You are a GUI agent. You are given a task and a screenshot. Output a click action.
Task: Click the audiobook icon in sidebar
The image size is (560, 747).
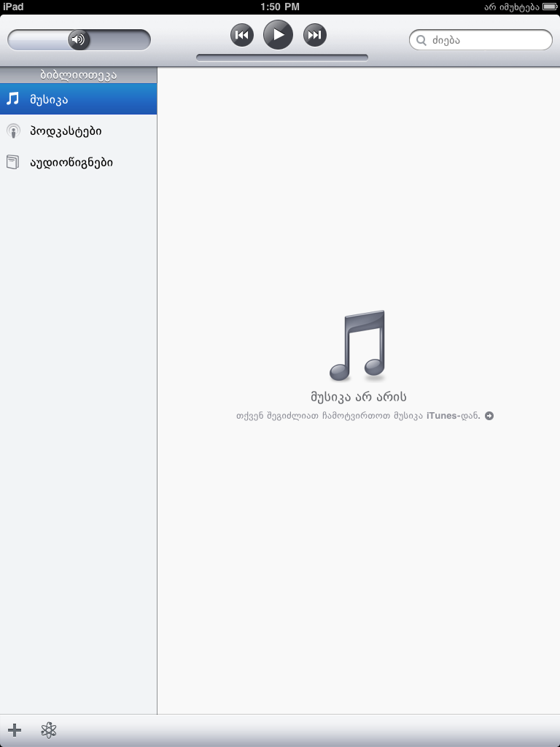click(13, 163)
